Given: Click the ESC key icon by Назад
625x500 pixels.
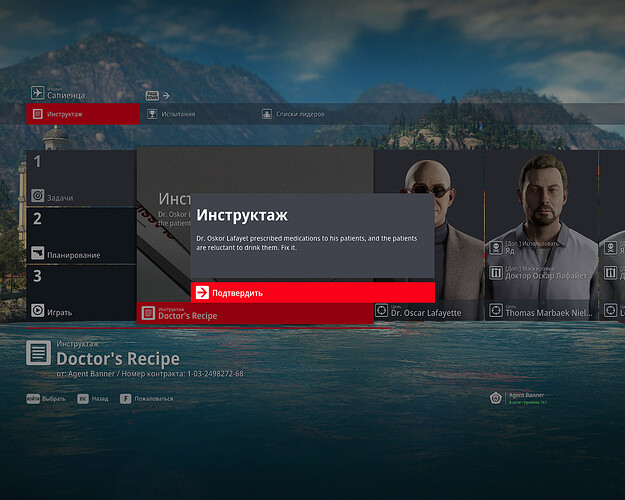Looking at the screenshot, I should coord(83,399).
